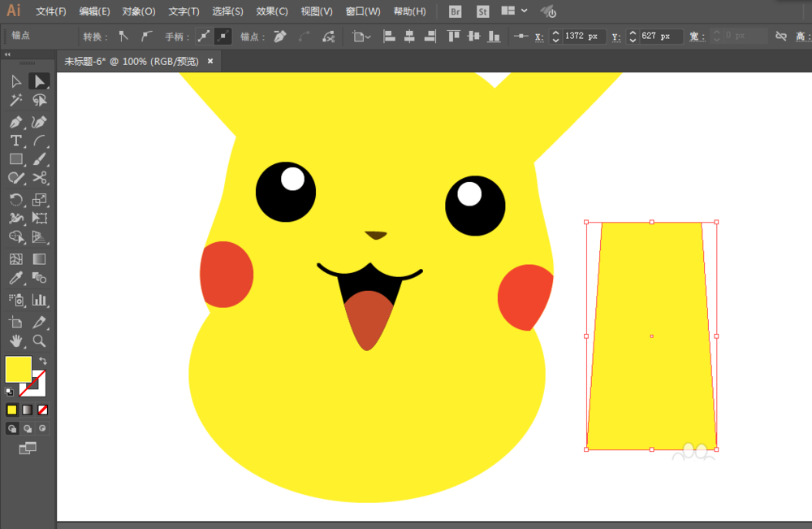Remove selected anchor points pen icon
Image resolution: width=812 pixels, height=529 pixels.
[x=279, y=37]
